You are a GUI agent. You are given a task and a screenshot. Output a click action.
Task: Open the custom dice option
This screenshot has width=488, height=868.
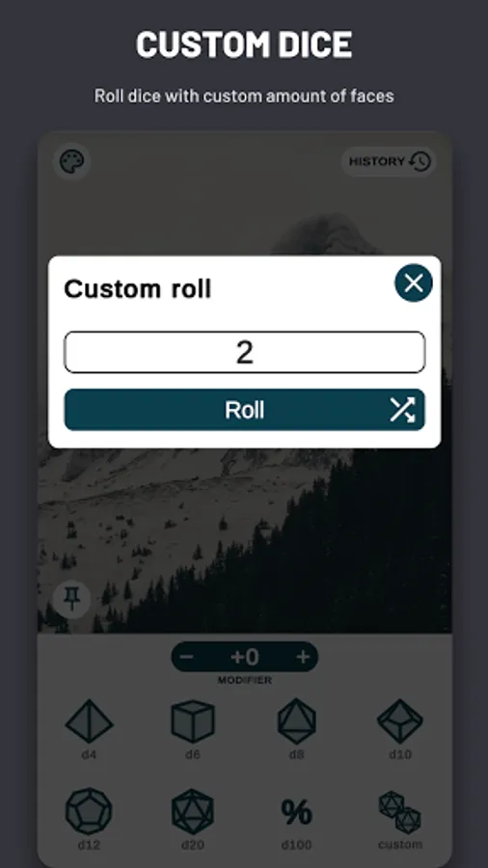point(400,819)
